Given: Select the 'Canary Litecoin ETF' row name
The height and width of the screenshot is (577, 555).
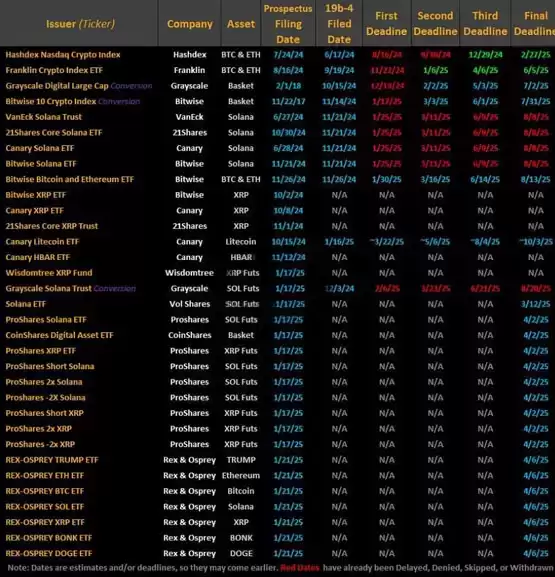Looking at the screenshot, I should (x=42, y=242).
